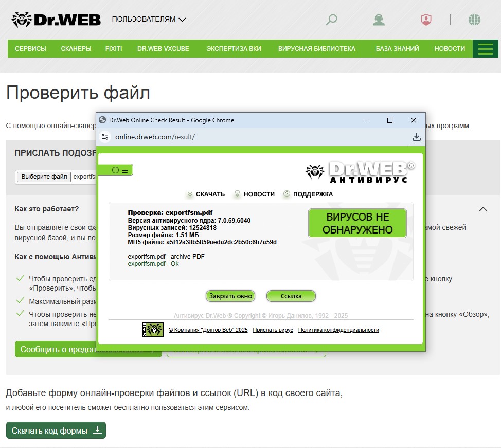Click the site settings icon in popup address bar
This screenshot has width=501, height=448.
click(x=105, y=137)
